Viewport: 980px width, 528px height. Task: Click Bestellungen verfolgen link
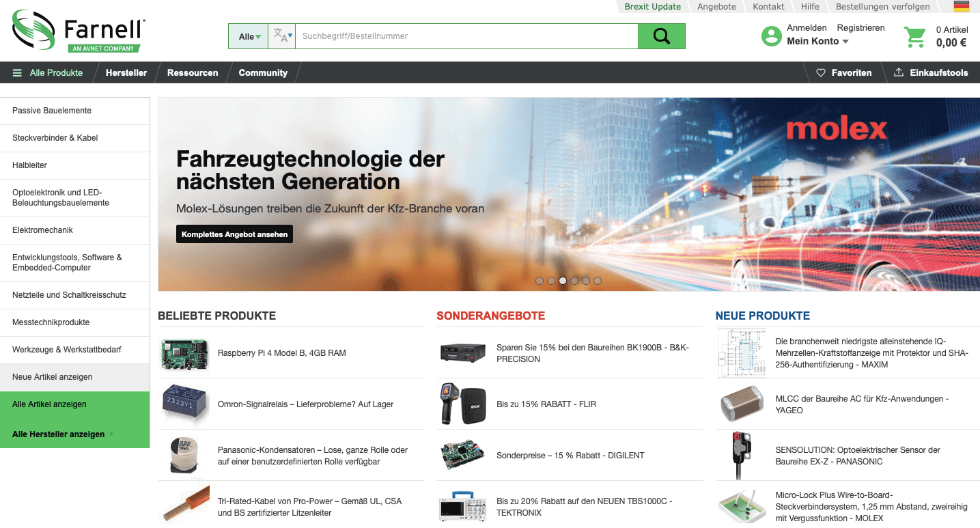tap(882, 7)
